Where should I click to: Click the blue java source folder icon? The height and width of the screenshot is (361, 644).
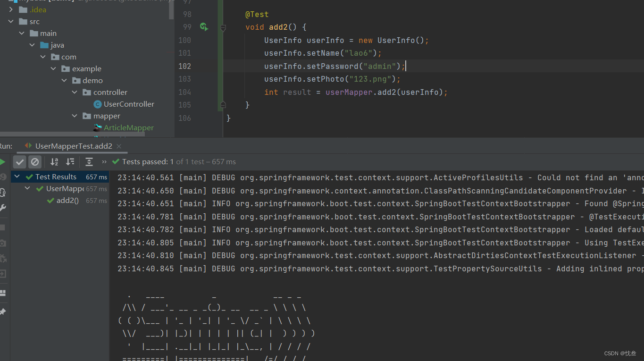pos(44,45)
